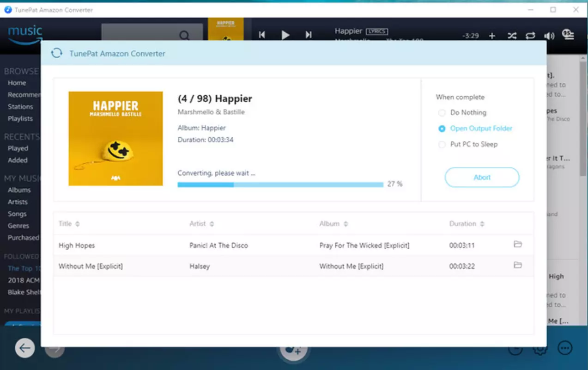The image size is (588, 370).
Task: Open the more options ellipsis icon
Action: point(565,348)
